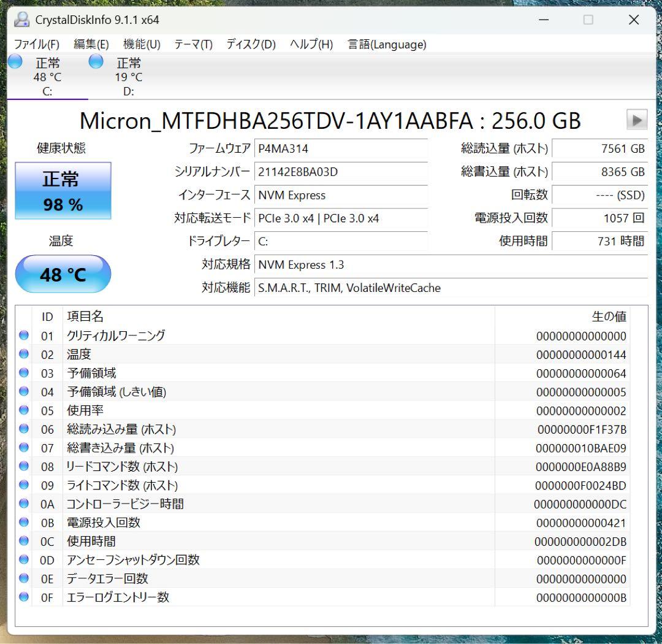The height and width of the screenshot is (644, 662).
Task: Click the status dot for 予備領域
Action: click(23, 373)
